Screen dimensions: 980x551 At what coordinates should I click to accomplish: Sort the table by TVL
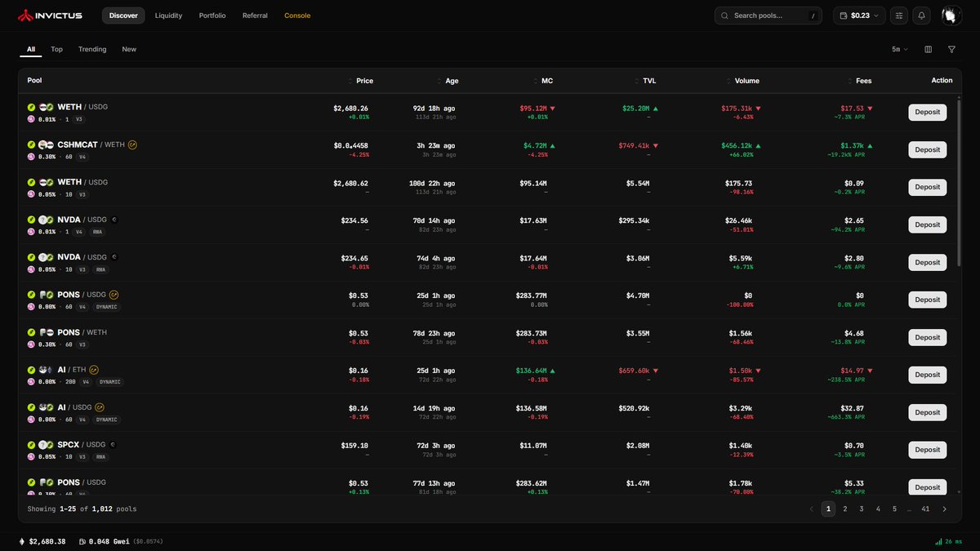646,81
